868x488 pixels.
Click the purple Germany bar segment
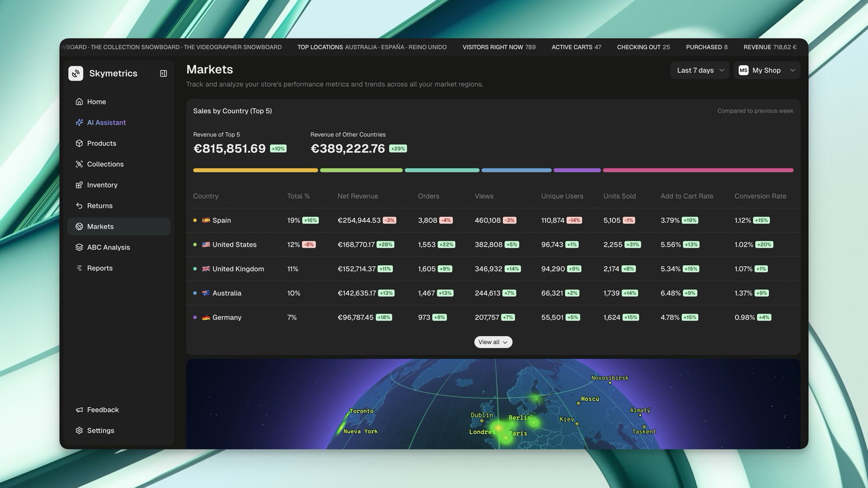click(x=577, y=170)
